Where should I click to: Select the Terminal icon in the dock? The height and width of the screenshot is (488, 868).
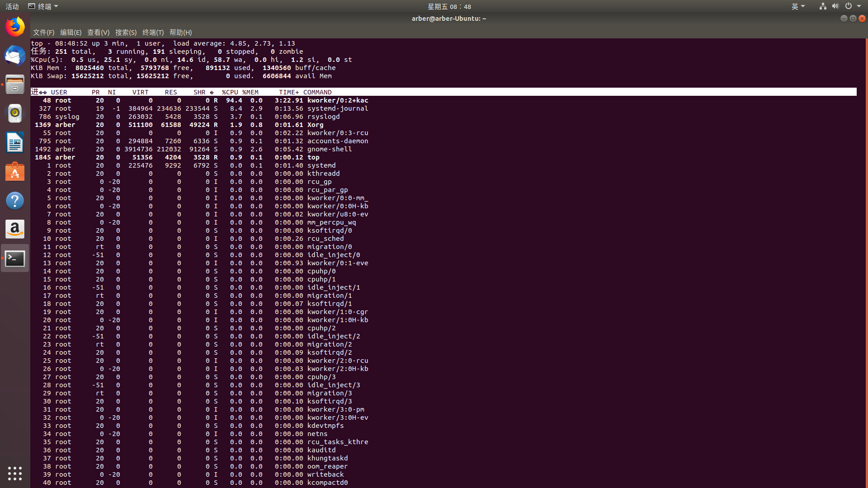point(15,258)
